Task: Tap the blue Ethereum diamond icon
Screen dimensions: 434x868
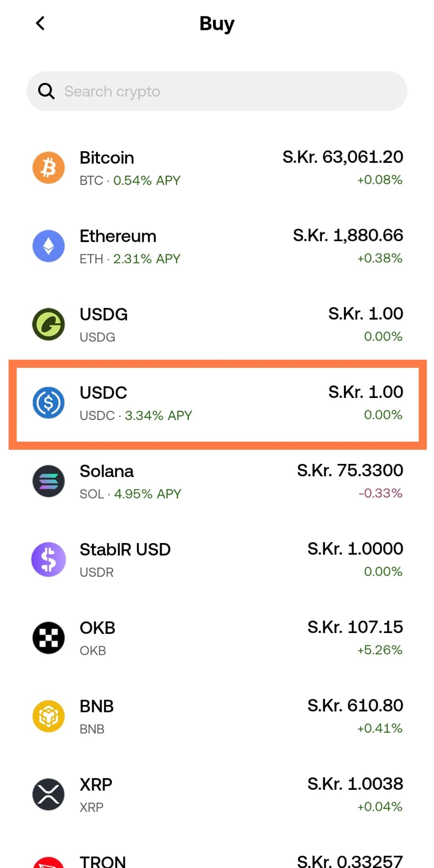Action: click(49, 246)
